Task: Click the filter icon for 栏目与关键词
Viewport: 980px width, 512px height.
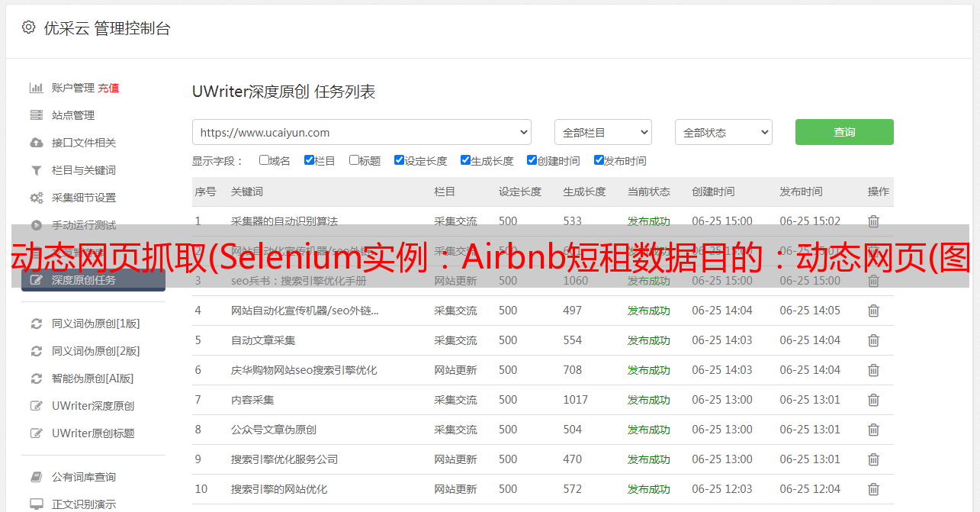Action: tap(36, 170)
